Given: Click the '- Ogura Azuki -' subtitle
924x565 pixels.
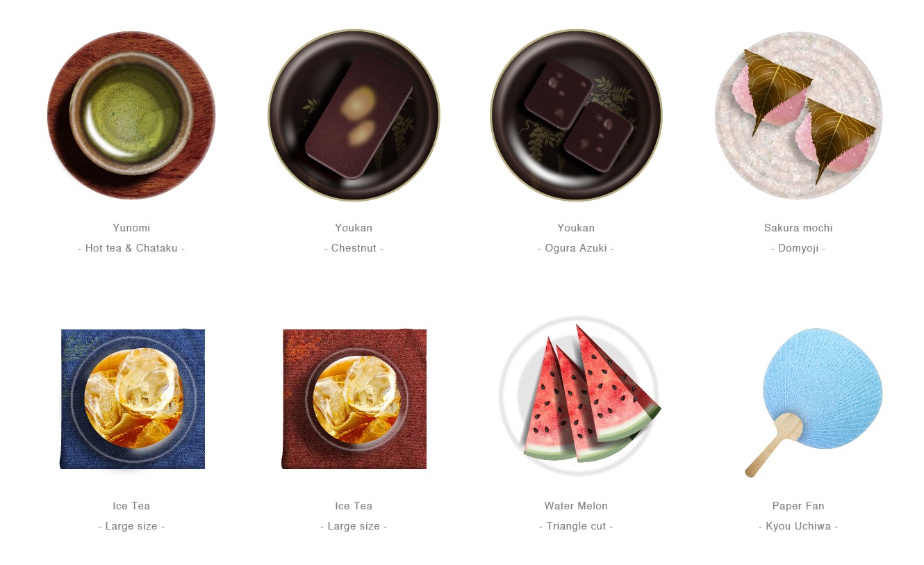Looking at the screenshot, I should 576,248.
